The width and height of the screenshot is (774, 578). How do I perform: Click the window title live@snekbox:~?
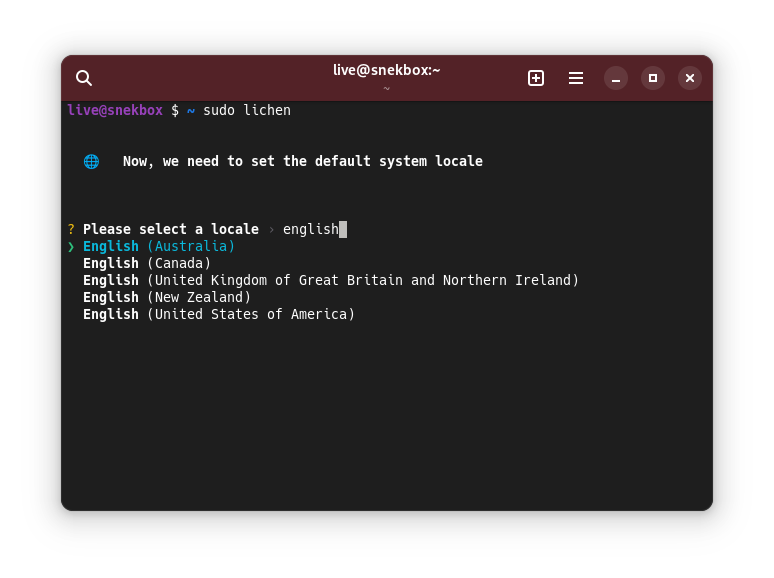387,70
